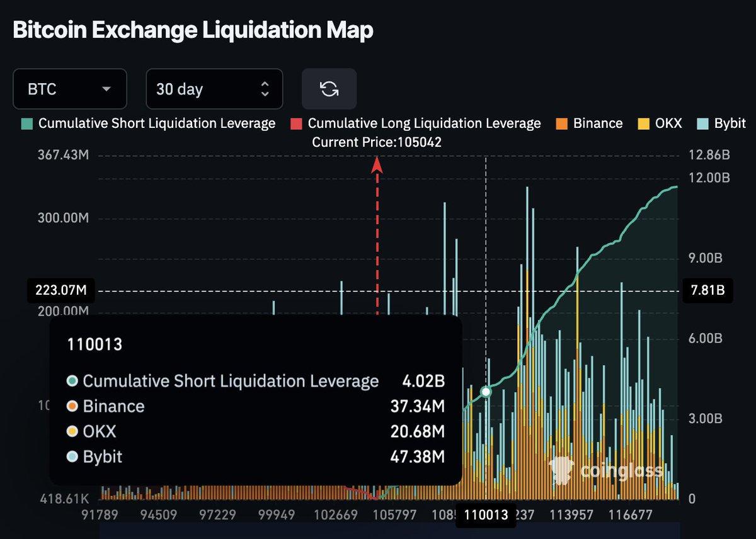Toggle Cumulative Long Liquidation Leverage off

pyautogui.click(x=421, y=123)
